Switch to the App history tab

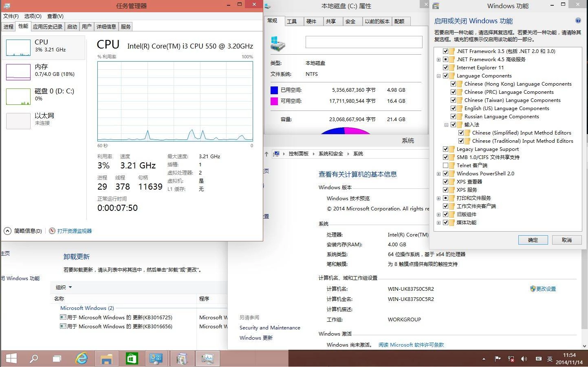[x=48, y=27]
